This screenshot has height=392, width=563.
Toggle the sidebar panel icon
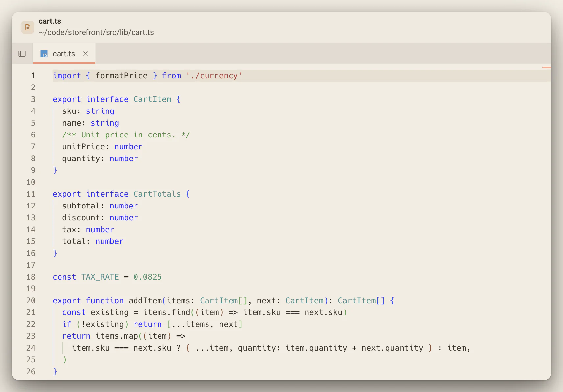22,54
